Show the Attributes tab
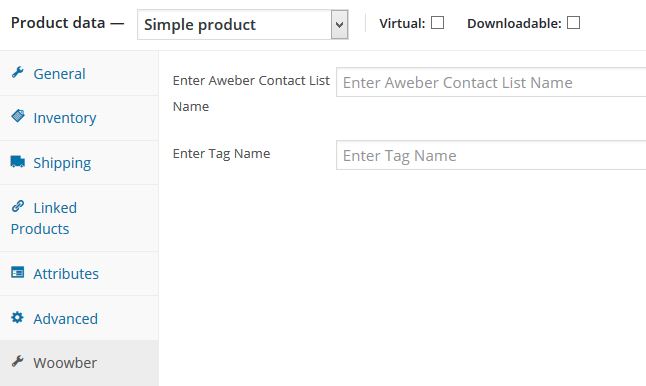646x386 pixels. point(79,274)
